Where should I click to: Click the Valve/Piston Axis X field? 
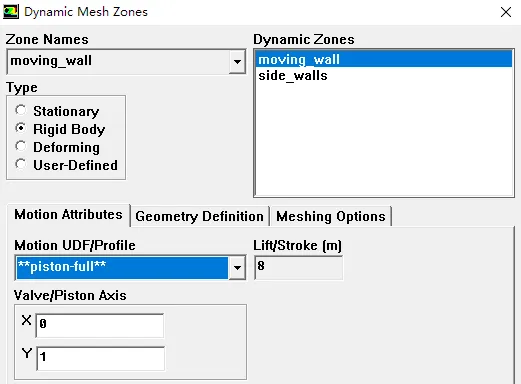pos(100,325)
